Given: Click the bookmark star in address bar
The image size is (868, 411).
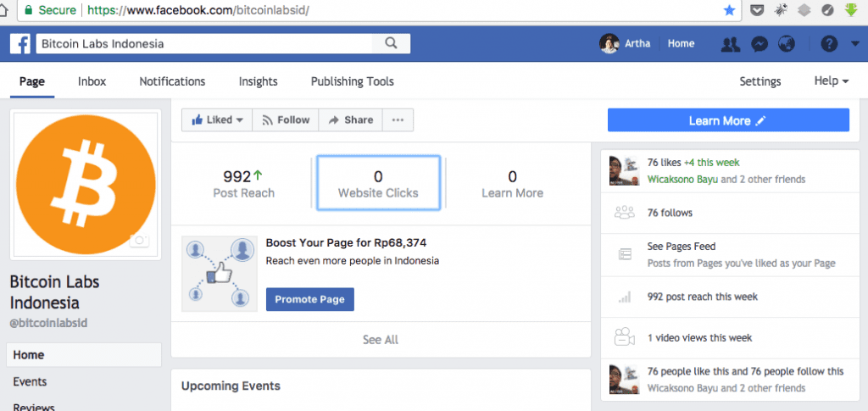Looking at the screenshot, I should 729,10.
